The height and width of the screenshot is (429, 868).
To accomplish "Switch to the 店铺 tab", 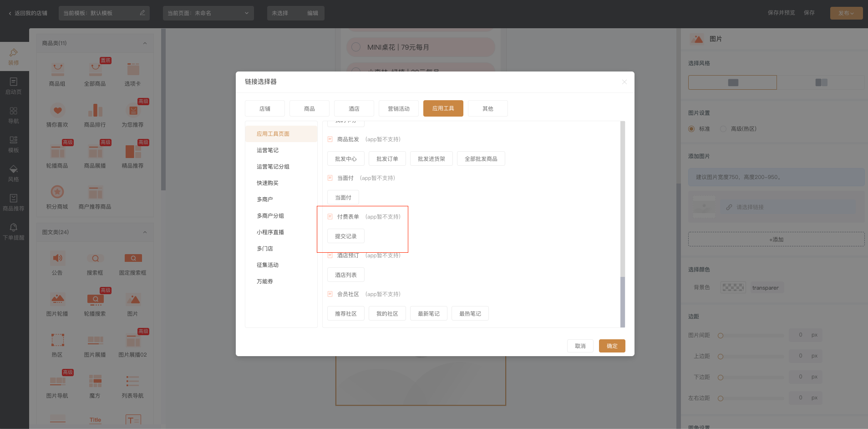I will (x=265, y=108).
